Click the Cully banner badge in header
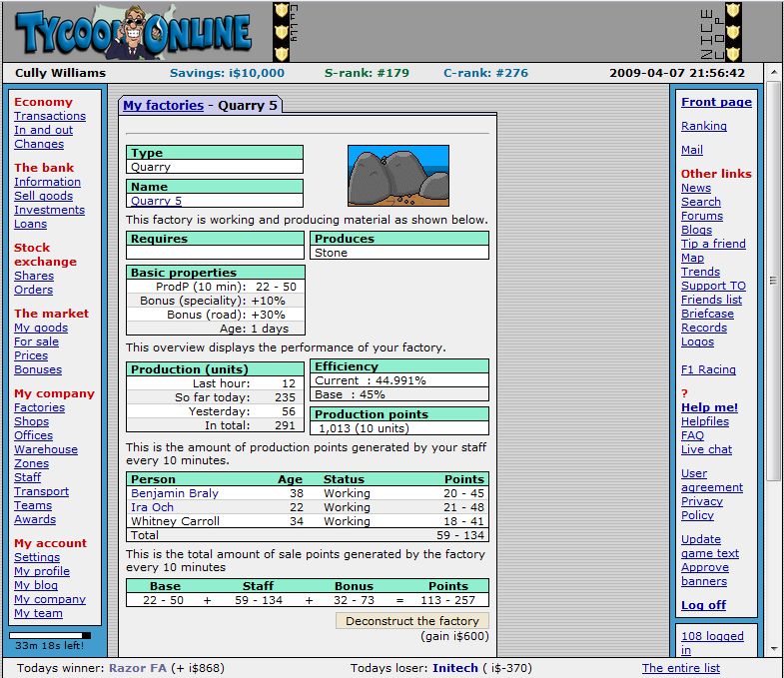This screenshot has height=678, width=784. (283, 32)
